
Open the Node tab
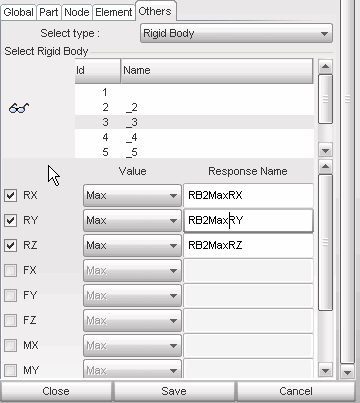[x=77, y=12]
